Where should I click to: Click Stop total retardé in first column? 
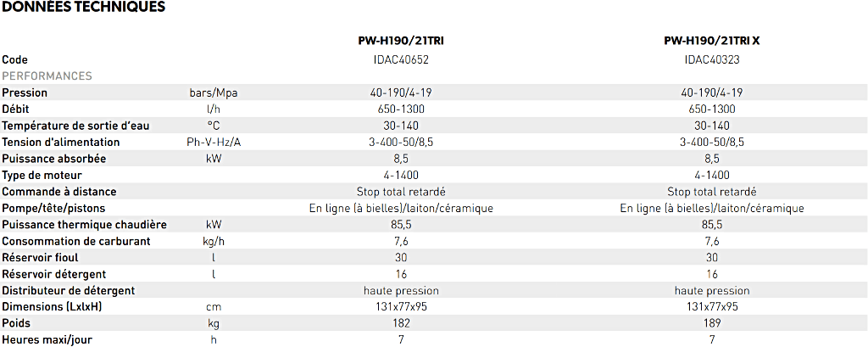click(401, 192)
